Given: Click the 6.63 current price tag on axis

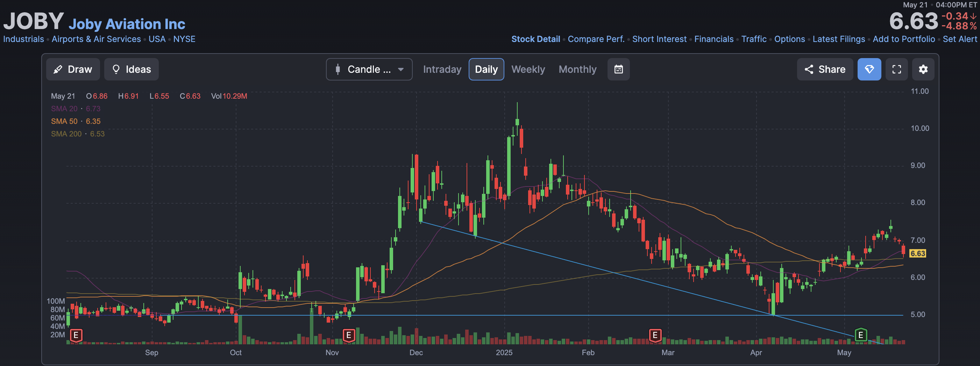Looking at the screenshot, I should click(917, 253).
